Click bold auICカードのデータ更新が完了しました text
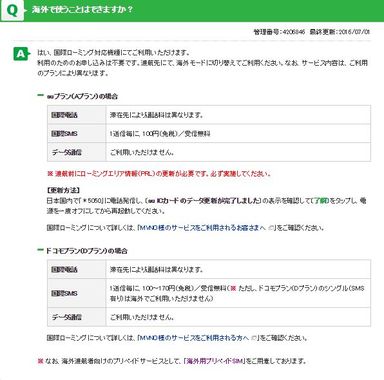 tap(203, 201)
